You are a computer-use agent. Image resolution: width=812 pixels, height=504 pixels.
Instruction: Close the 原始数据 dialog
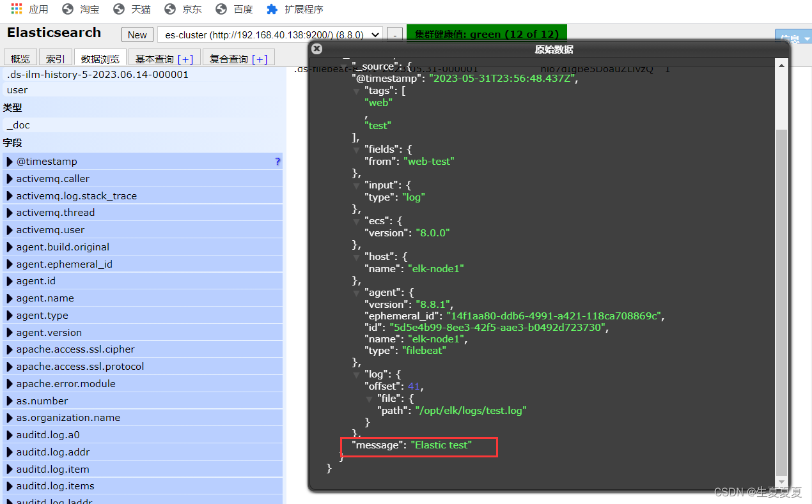pos(316,49)
